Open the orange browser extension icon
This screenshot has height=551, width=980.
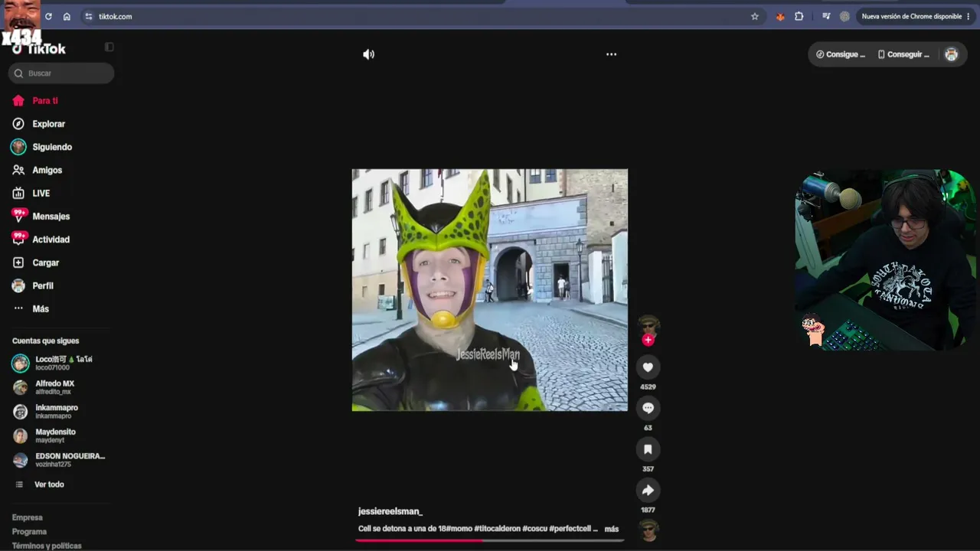(x=780, y=16)
